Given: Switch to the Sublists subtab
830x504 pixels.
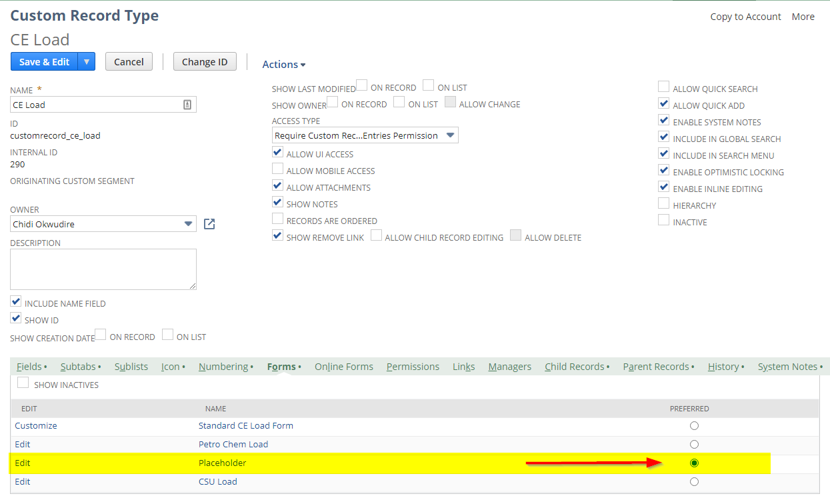Looking at the screenshot, I should pyautogui.click(x=131, y=367).
